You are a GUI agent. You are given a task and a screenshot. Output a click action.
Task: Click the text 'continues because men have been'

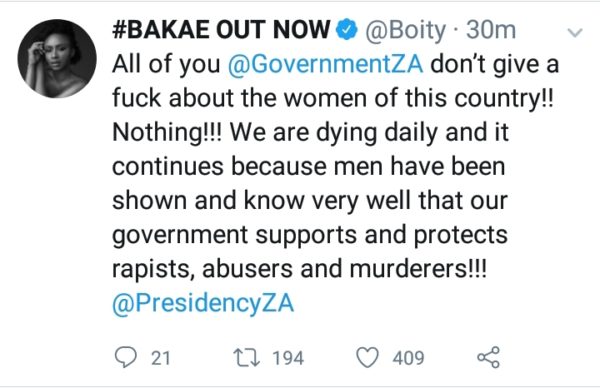tap(309, 166)
